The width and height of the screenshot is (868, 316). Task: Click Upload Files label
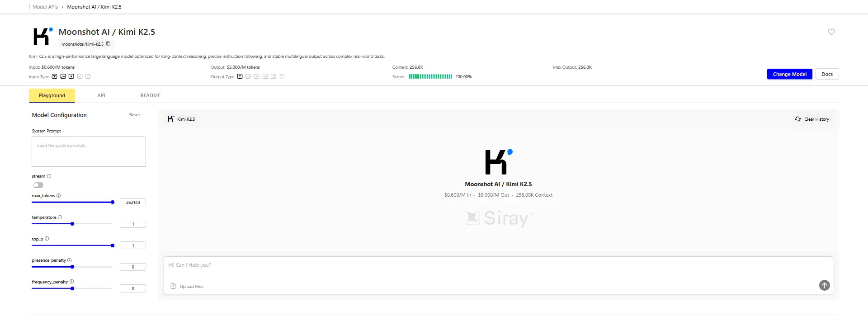192,287
